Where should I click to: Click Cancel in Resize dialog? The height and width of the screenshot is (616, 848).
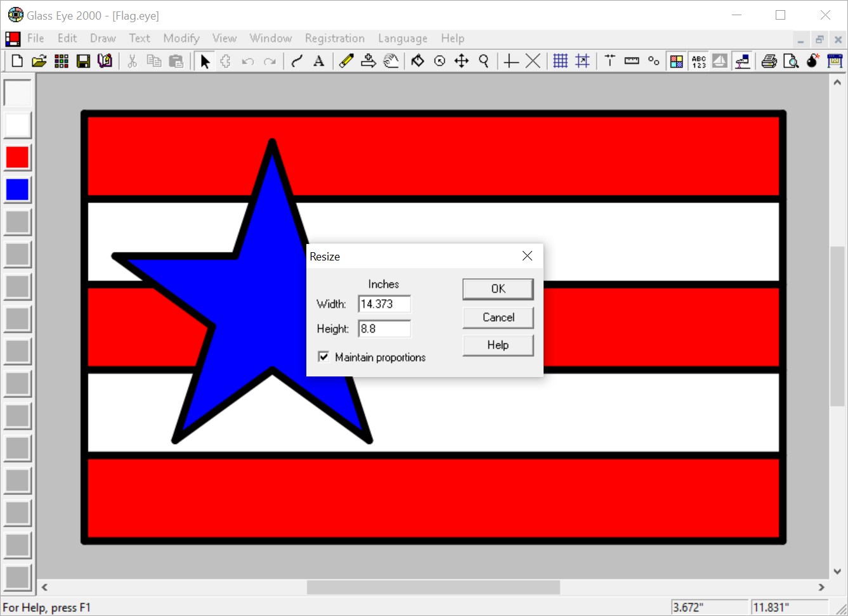tap(498, 318)
